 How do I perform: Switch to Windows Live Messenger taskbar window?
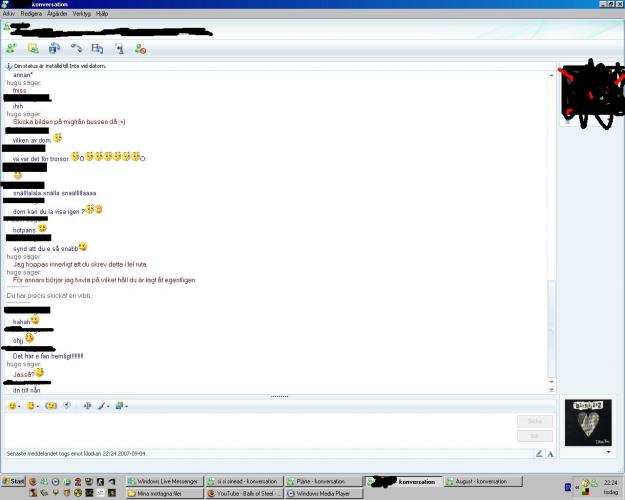pyautogui.click(x=165, y=481)
